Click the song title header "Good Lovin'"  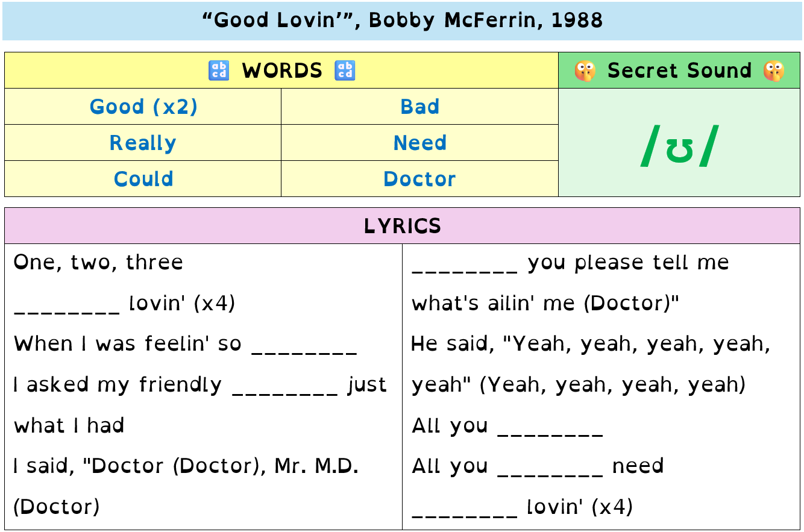coord(402,20)
